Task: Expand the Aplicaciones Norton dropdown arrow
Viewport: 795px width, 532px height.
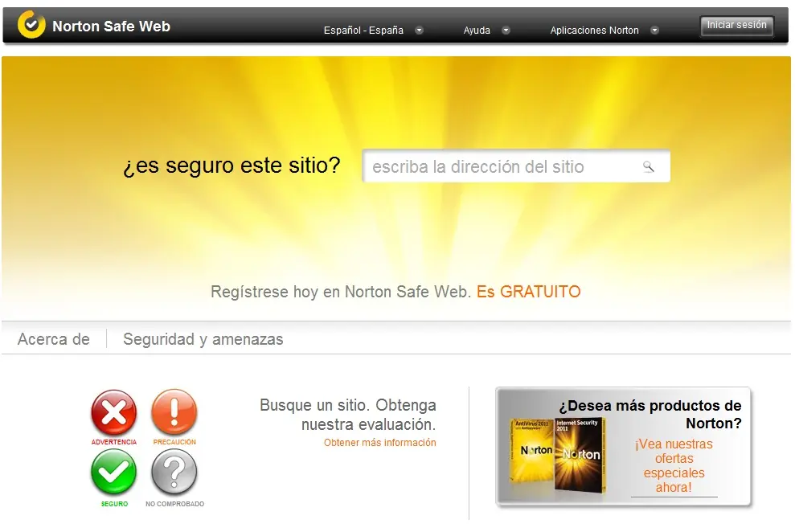Action: [655, 31]
